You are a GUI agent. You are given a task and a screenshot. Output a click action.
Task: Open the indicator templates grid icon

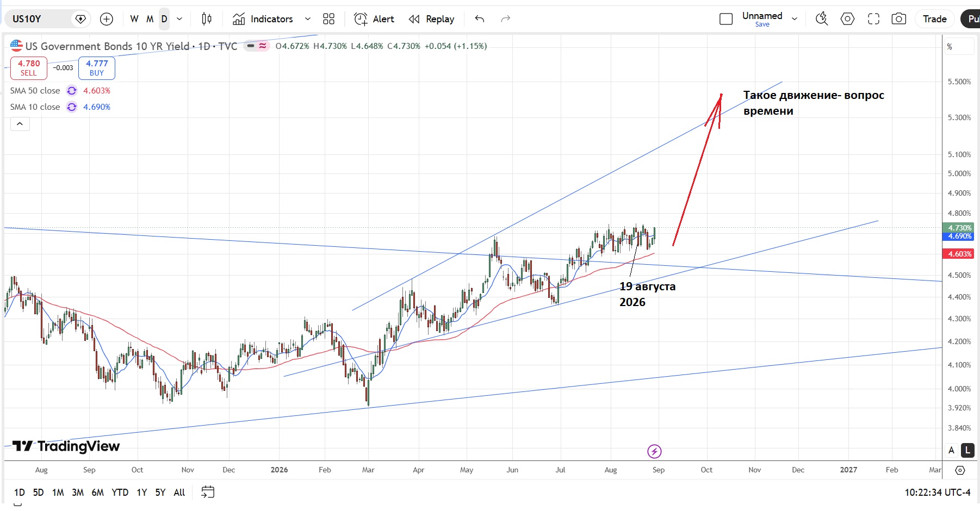(x=328, y=19)
